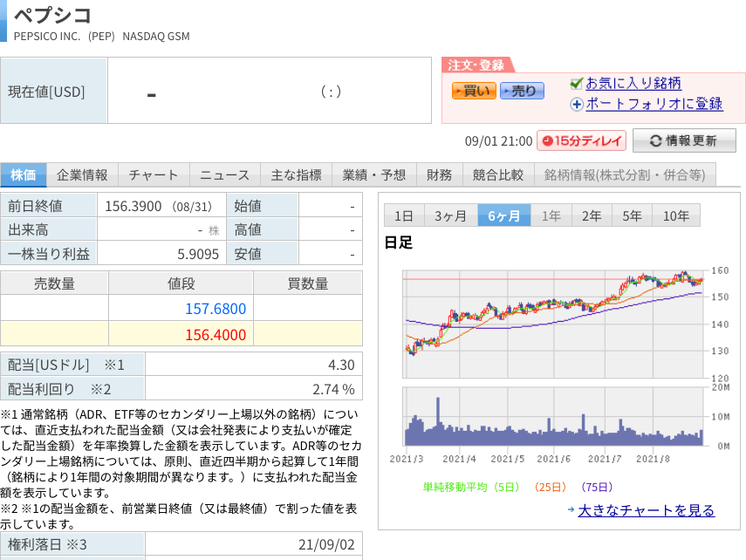Switch to the 企業情報 tab
The width and height of the screenshot is (746, 560).
click(x=82, y=175)
